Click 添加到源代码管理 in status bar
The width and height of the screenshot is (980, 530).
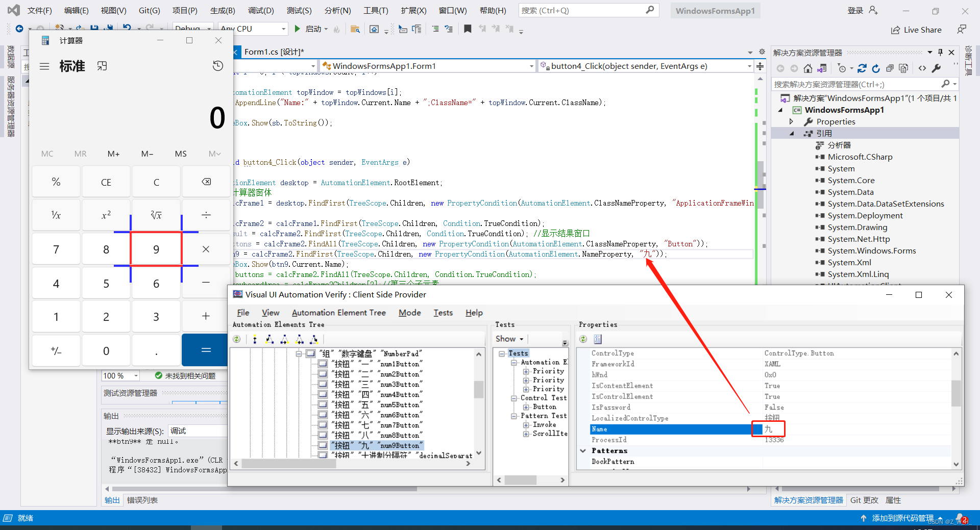pos(902,518)
